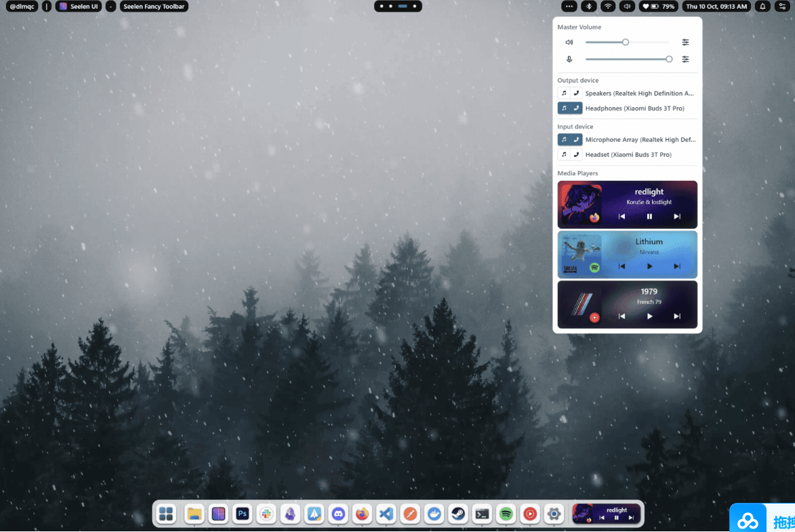Launch Visual Studio Code from the dock

386,514
